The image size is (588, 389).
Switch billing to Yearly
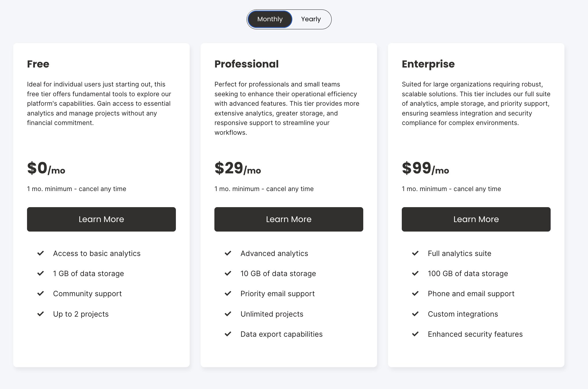(311, 19)
